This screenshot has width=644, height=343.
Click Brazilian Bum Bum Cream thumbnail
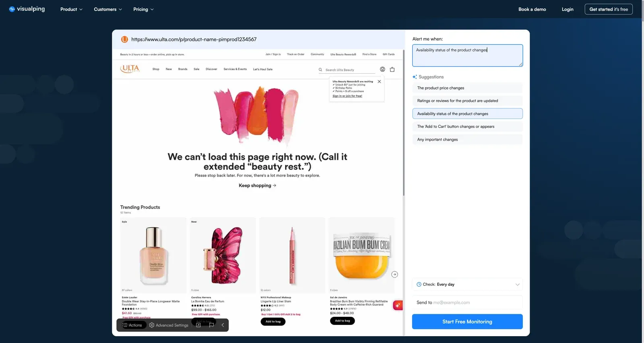361,255
